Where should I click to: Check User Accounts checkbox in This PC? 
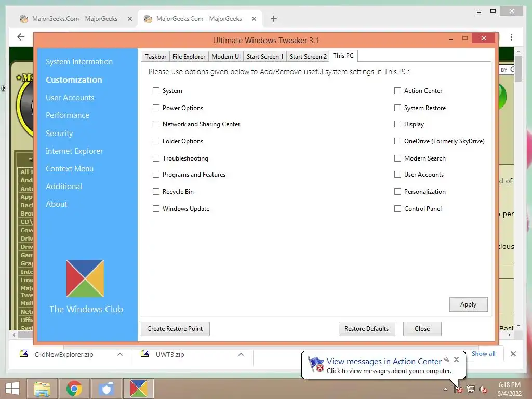click(x=397, y=175)
